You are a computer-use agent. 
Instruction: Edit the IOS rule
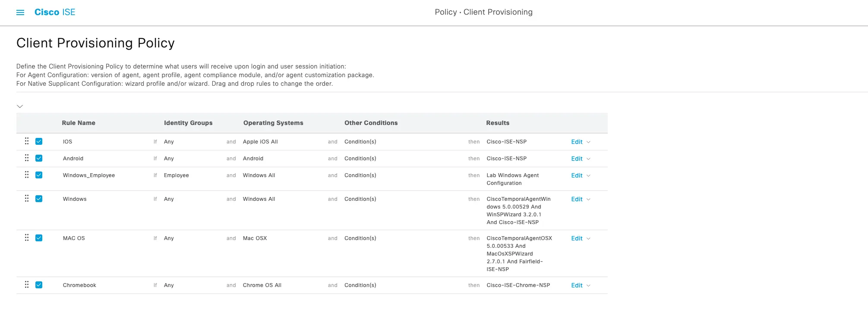pyautogui.click(x=577, y=142)
